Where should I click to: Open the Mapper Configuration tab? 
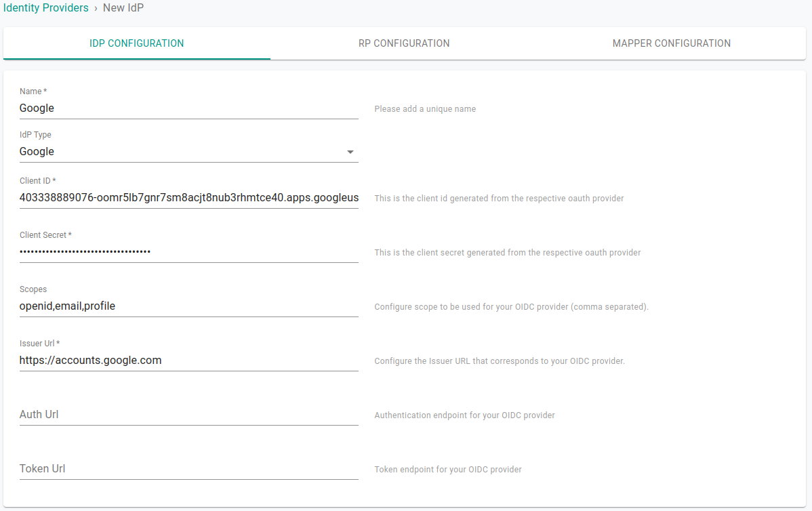[x=671, y=43]
